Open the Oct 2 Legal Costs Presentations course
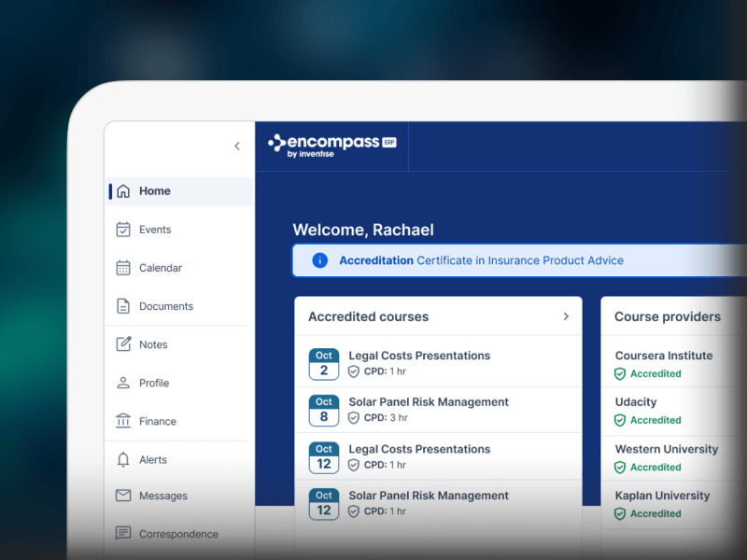This screenshot has width=747, height=560. tap(419, 356)
